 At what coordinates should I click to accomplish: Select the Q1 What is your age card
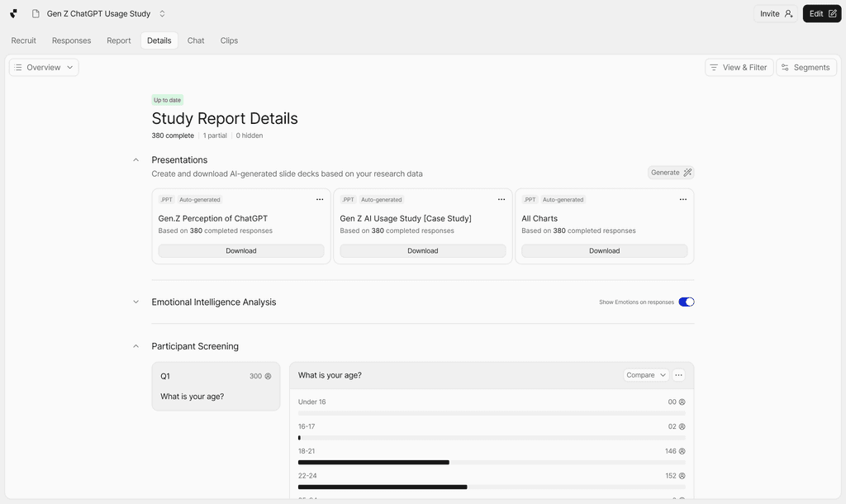pos(216,387)
